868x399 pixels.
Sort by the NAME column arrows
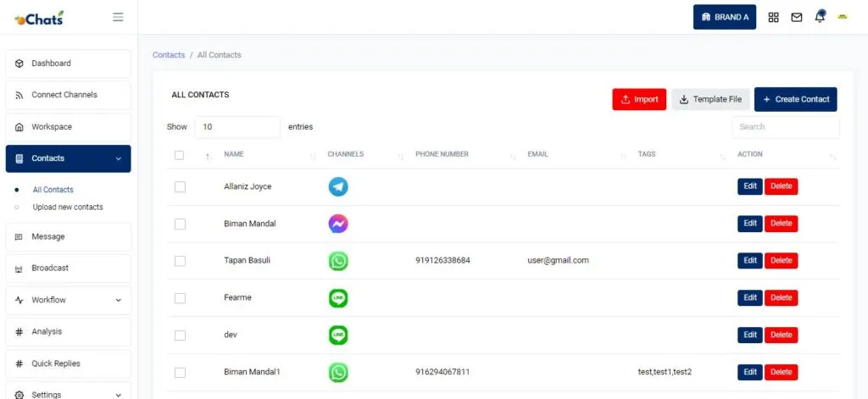pyautogui.click(x=313, y=158)
